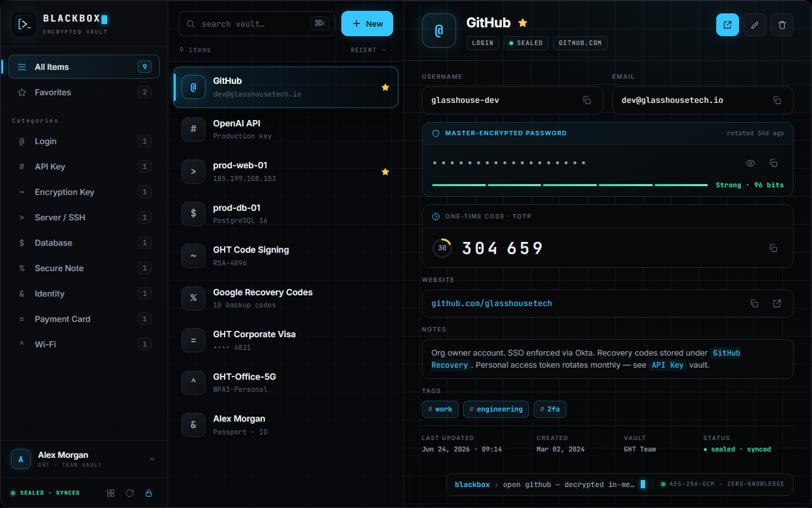
Task: Copy the username glasshouse-dev
Action: coord(587,100)
